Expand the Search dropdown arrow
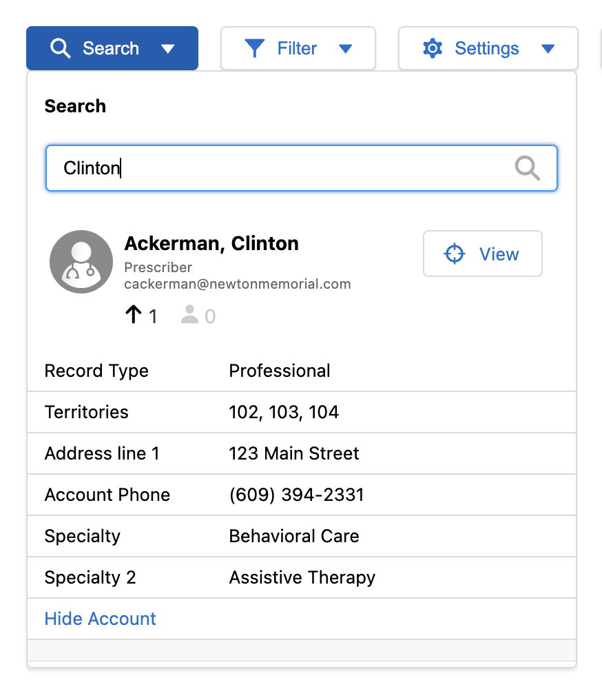602x700 pixels. [x=167, y=49]
